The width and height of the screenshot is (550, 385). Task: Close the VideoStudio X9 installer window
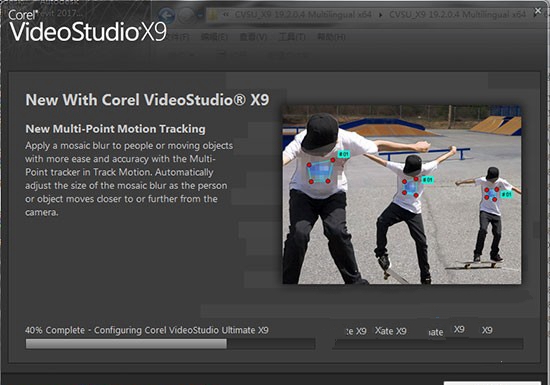538,11
